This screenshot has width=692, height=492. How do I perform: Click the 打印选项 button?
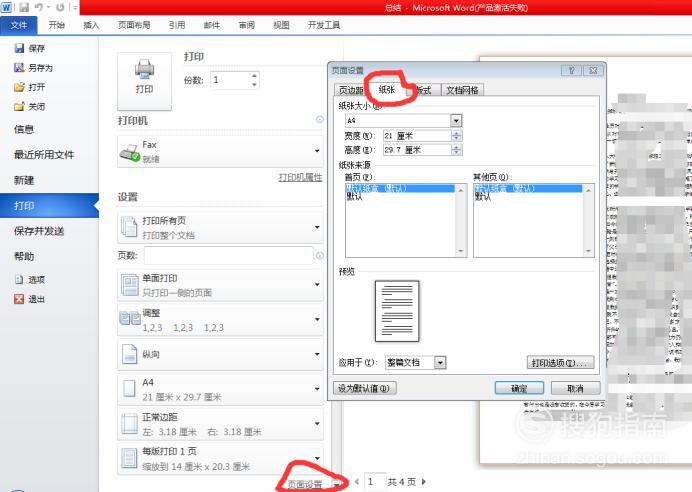coord(560,363)
